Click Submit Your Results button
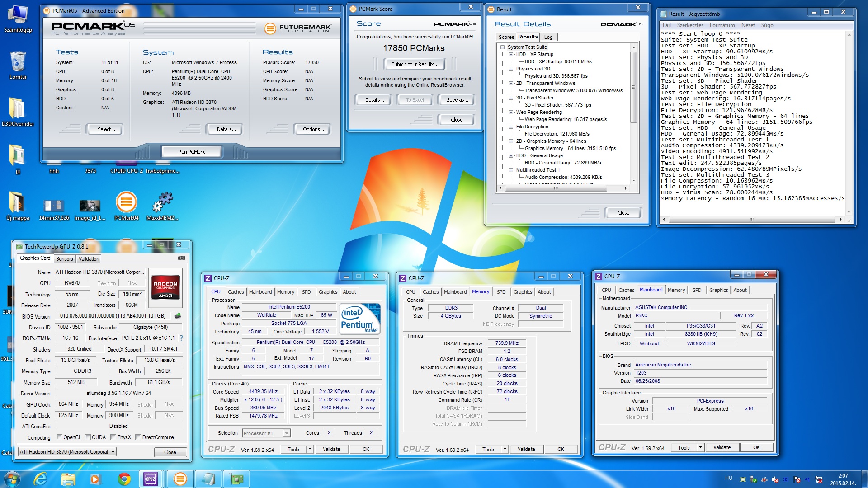 415,64
